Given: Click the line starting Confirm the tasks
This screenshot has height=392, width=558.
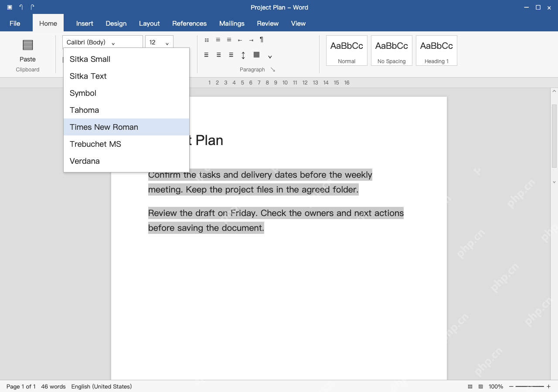Looking at the screenshot, I should pos(260,175).
